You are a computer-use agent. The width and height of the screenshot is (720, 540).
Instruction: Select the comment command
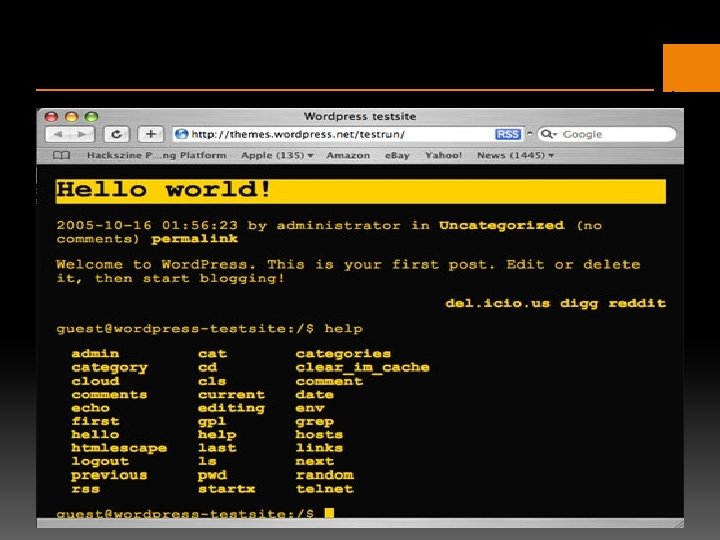pos(329,381)
